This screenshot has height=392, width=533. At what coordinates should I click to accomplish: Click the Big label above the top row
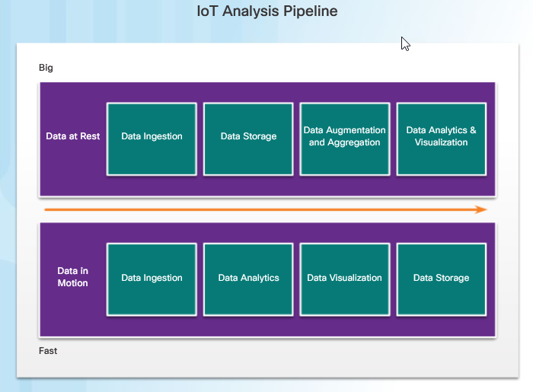pos(46,68)
